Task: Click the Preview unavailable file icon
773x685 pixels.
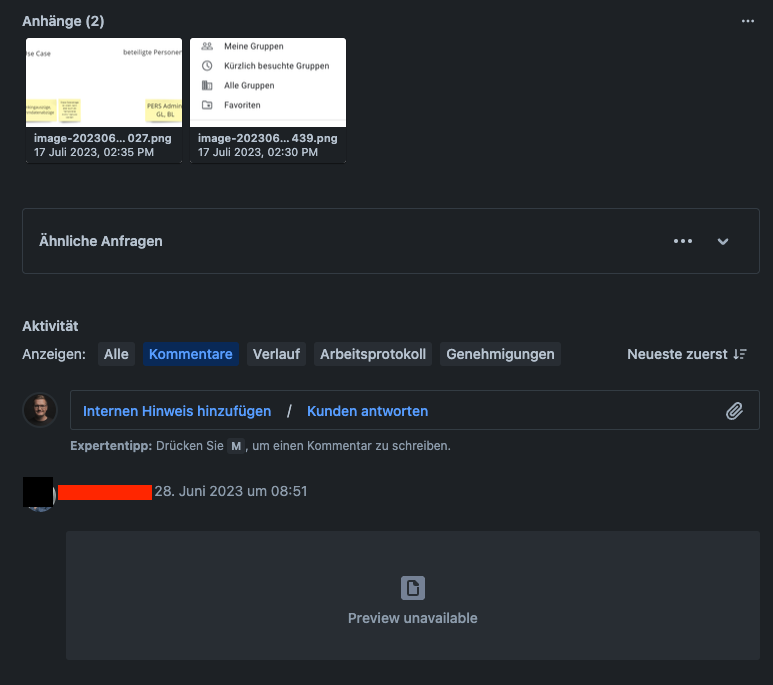Action: (413, 588)
